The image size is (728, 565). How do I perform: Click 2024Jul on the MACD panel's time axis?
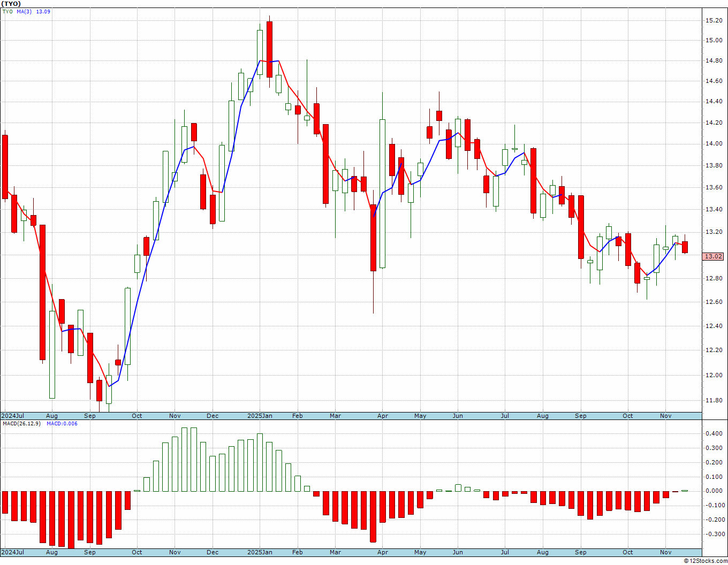click(x=13, y=552)
